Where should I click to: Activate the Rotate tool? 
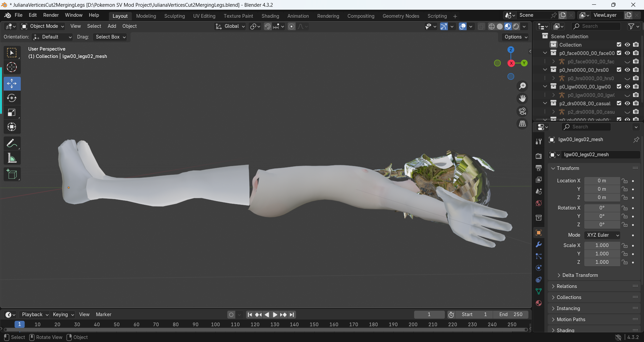[x=12, y=98]
